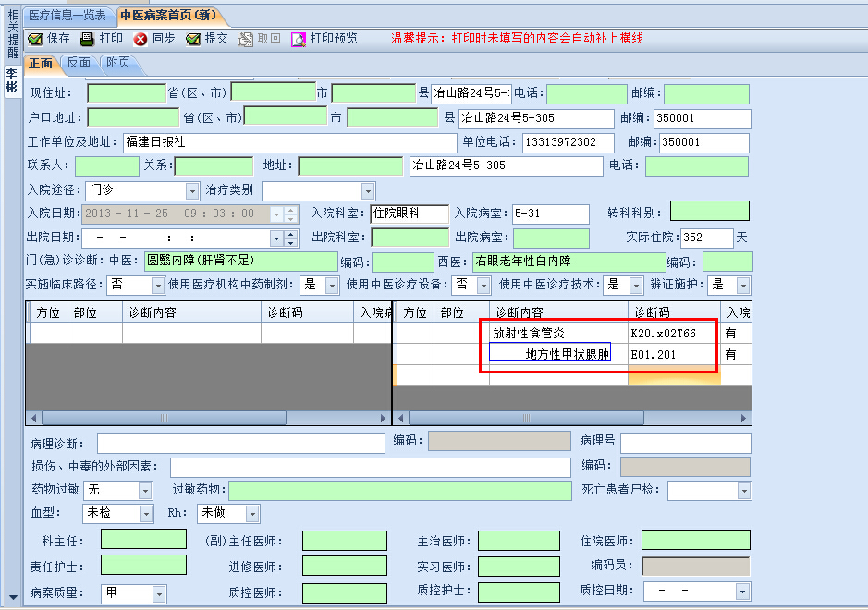
Task: Click diagnosis code K20.x02T66 cell
Action: point(674,334)
